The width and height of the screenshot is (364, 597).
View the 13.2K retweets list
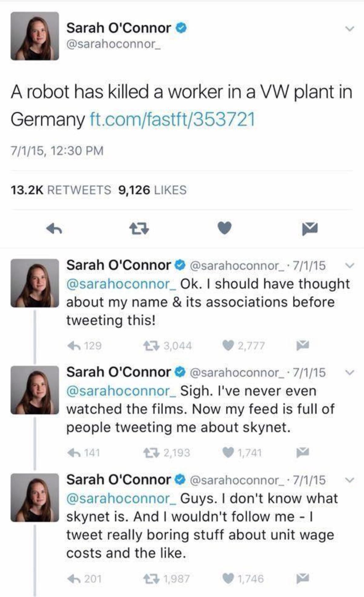(61, 190)
